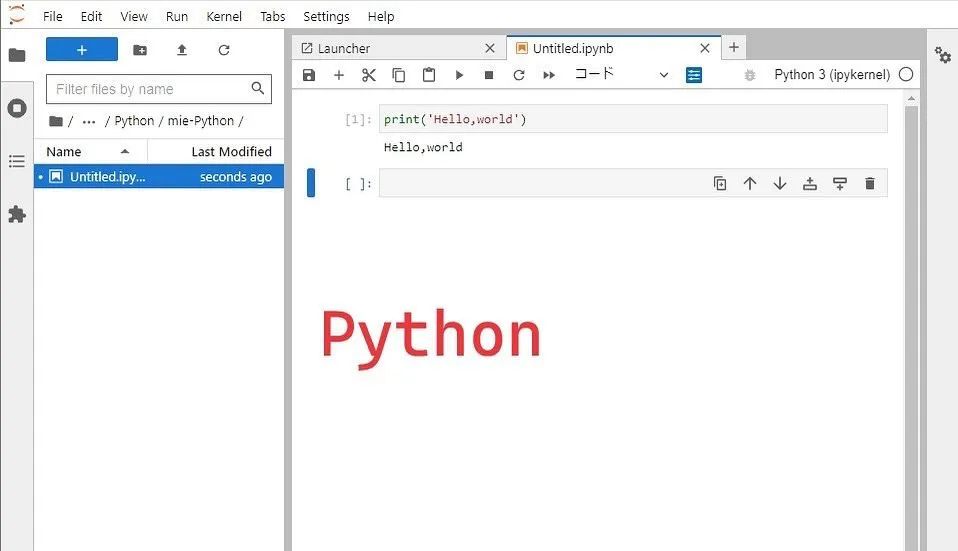Restart kernel and run all cells
This screenshot has width=958, height=551.
click(549, 75)
